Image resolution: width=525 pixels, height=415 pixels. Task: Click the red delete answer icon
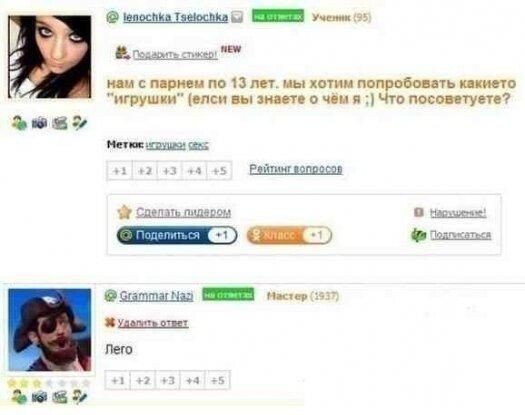tap(110, 322)
